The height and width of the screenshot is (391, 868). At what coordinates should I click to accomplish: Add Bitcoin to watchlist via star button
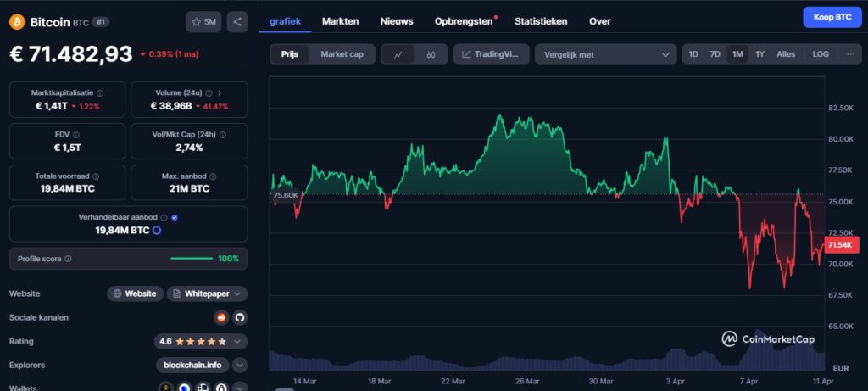tap(203, 22)
